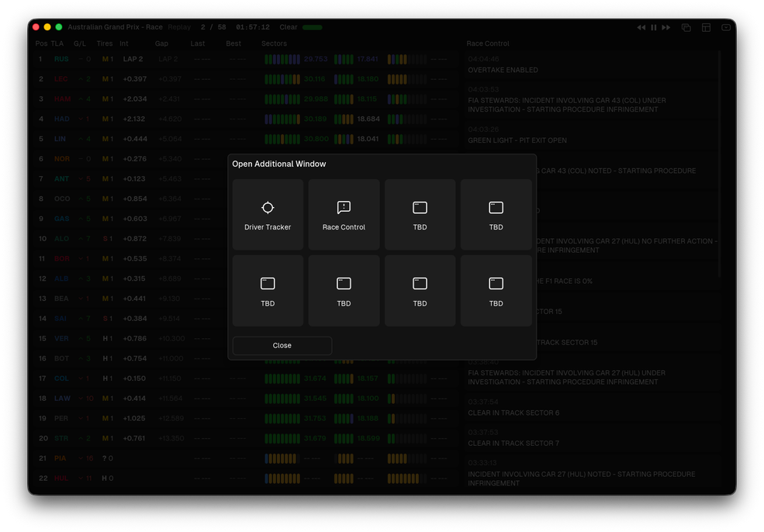This screenshot has width=764, height=532.
Task: Click the Tires column header
Action: pos(105,43)
